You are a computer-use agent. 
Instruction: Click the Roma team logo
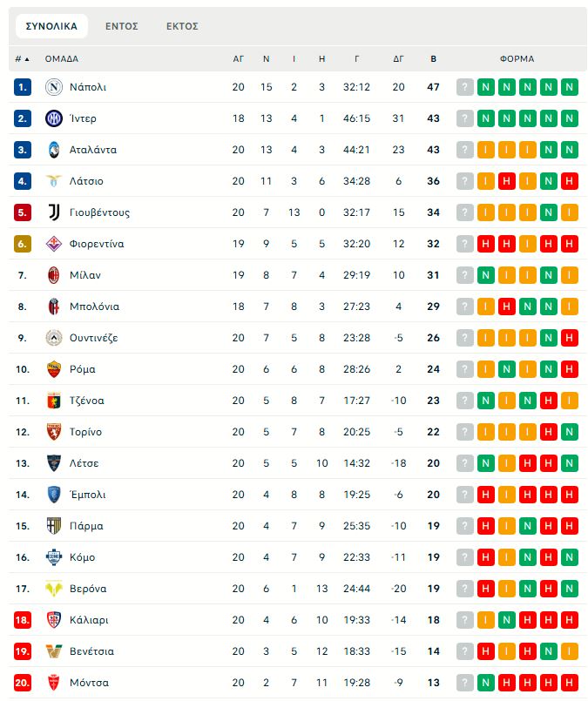tap(54, 369)
